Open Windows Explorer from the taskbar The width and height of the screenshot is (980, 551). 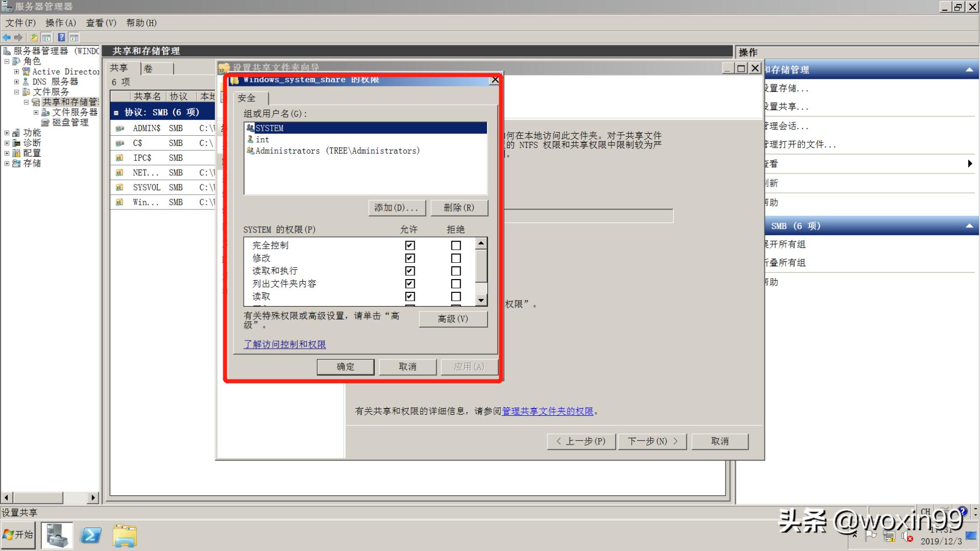124,535
